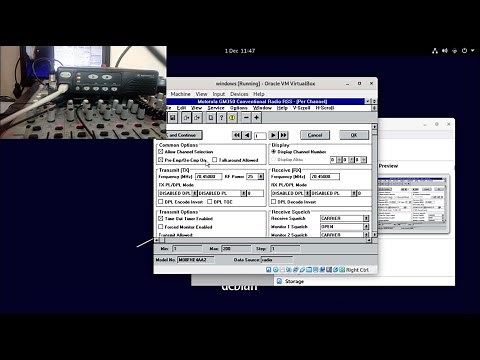Click the Cancel button
This screenshot has height=360, width=480.
[x=315, y=135]
